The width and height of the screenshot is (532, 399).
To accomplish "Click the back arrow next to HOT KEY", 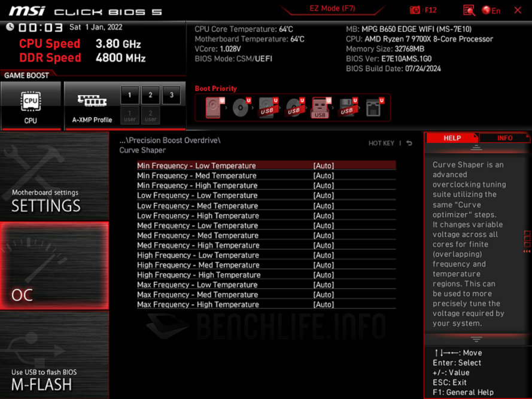I will pos(409,144).
